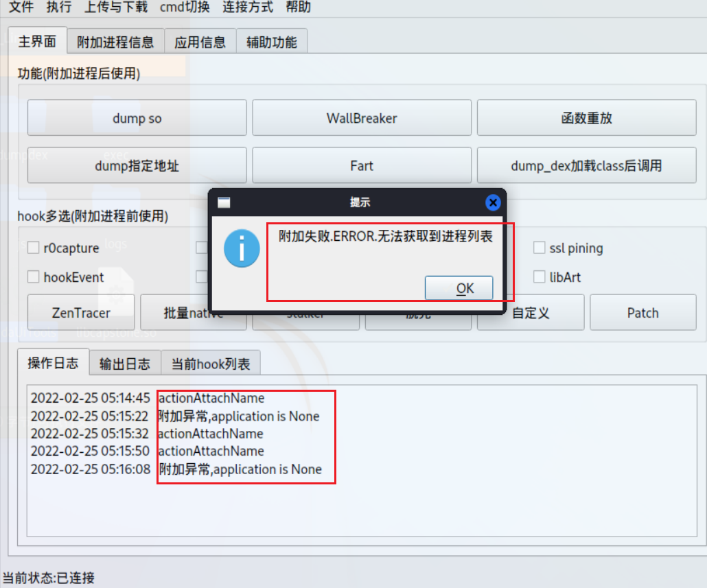The width and height of the screenshot is (707, 588).
Task: Click the blue info icon in dialog
Action: (242, 248)
